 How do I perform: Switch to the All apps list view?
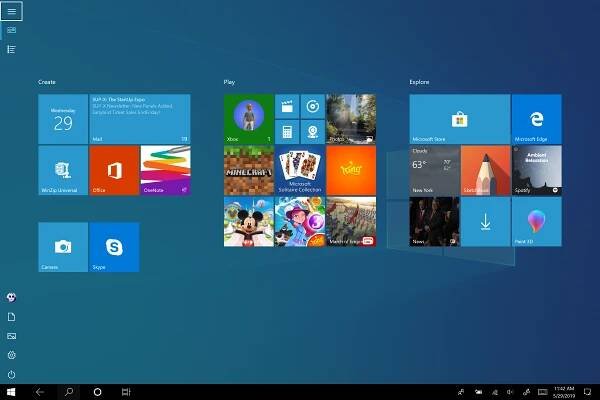pos(12,49)
